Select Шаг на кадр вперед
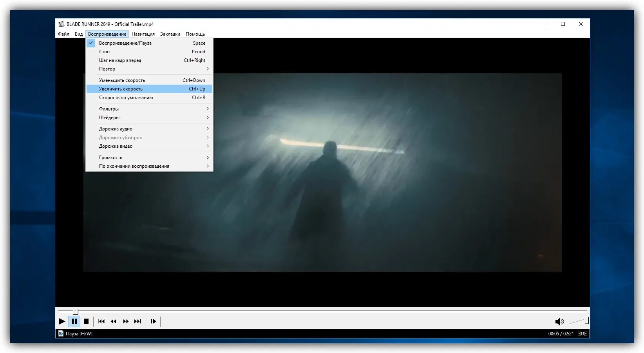This screenshot has width=644, height=353. pos(149,60)
